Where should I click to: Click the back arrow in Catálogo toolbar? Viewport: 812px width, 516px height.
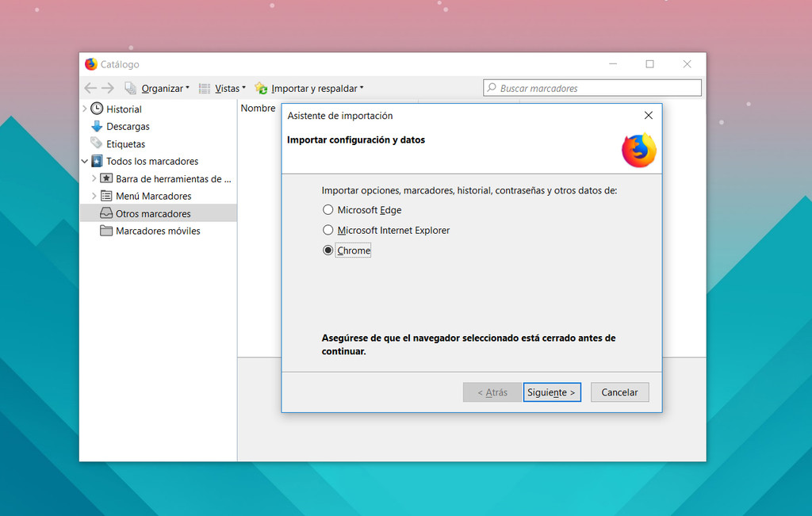point(90,88)
